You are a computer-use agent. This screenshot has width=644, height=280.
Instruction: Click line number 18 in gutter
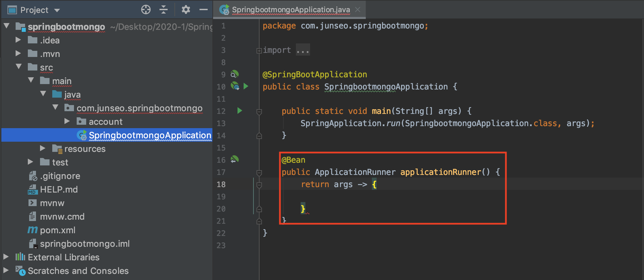click(221, 184)
